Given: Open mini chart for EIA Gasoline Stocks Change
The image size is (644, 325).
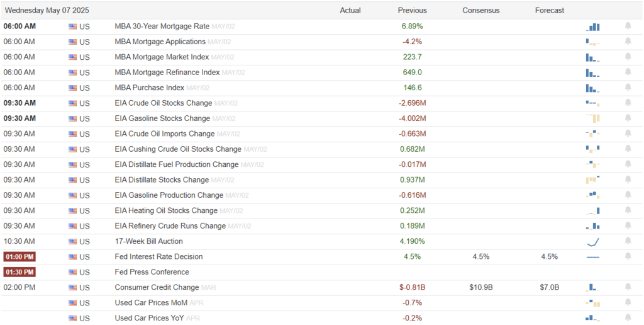Looking at the screenshot, I should [592, 118].
